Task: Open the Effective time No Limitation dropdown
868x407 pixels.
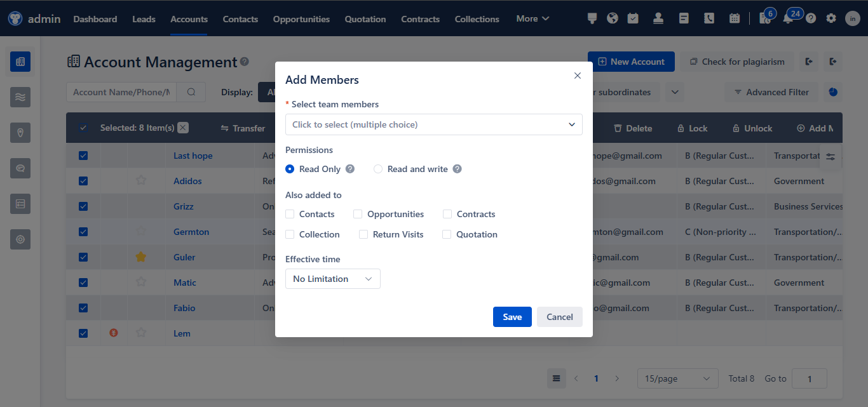Action: click(x=332, y=278)
